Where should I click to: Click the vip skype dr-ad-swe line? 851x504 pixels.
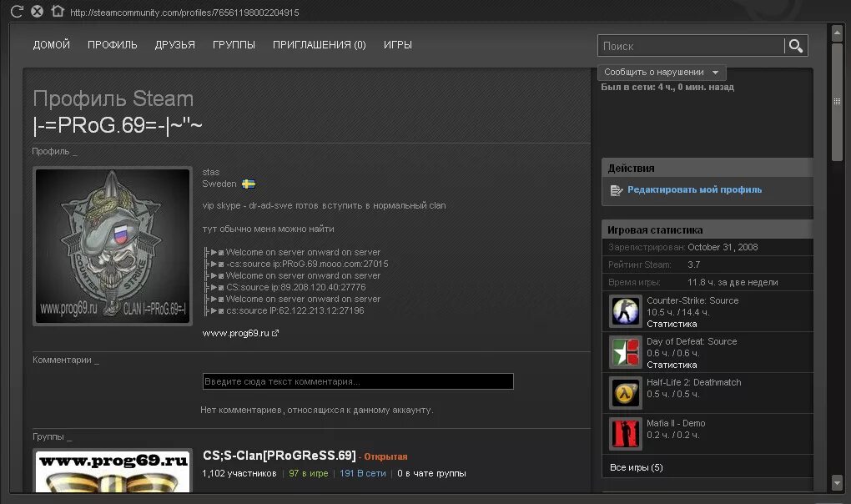(324, 205)
